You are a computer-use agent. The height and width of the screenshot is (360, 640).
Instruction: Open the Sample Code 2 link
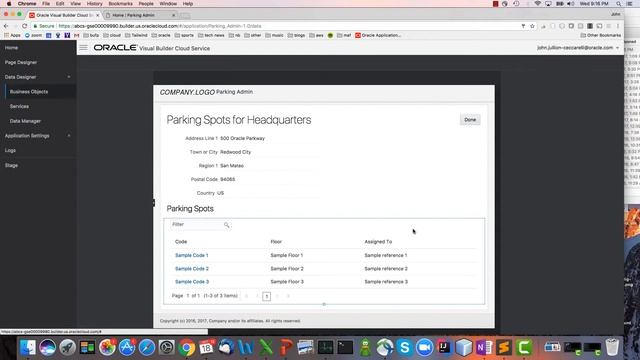192,269
